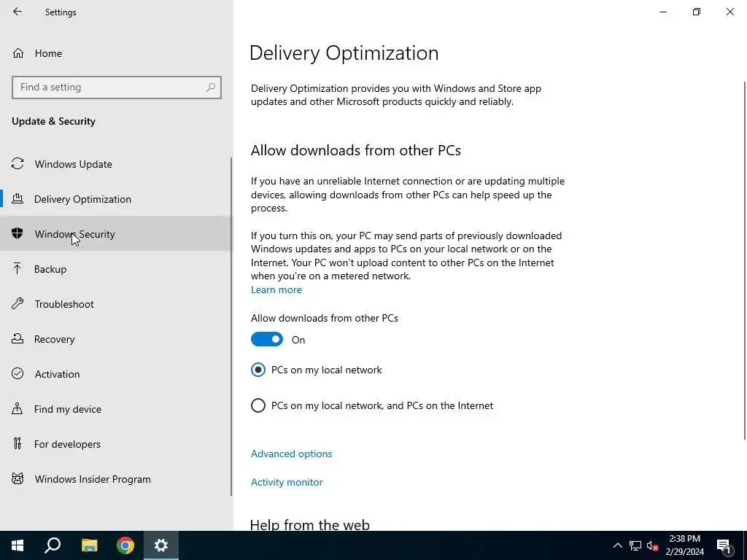
Task: Click the main page vertical scrollbar
Action: [745, 260]
